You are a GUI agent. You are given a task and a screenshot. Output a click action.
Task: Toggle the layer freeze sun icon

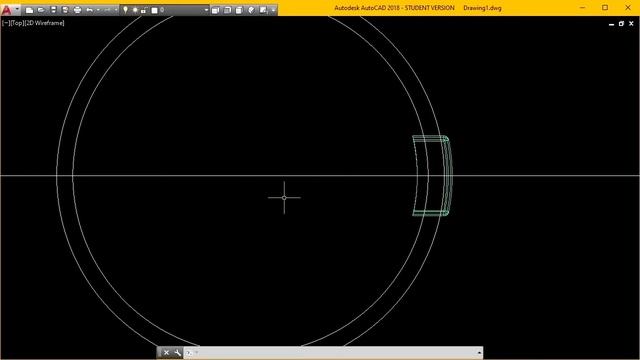135,10
